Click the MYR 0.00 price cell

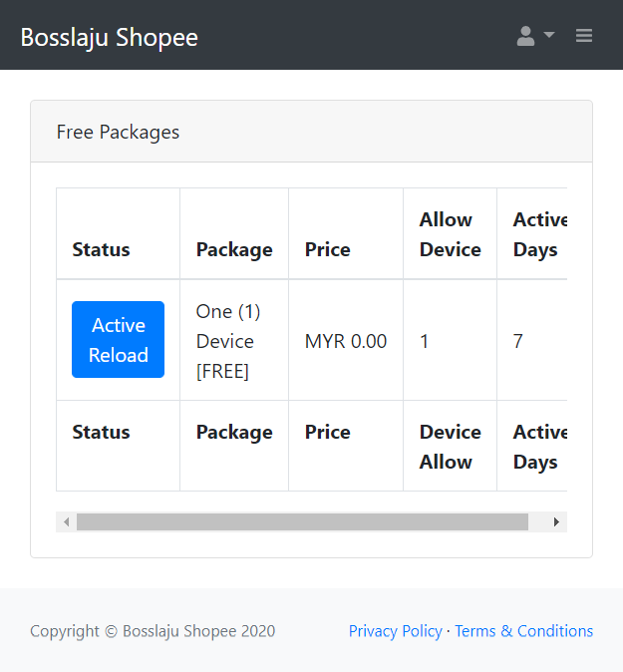pos(346,341)
